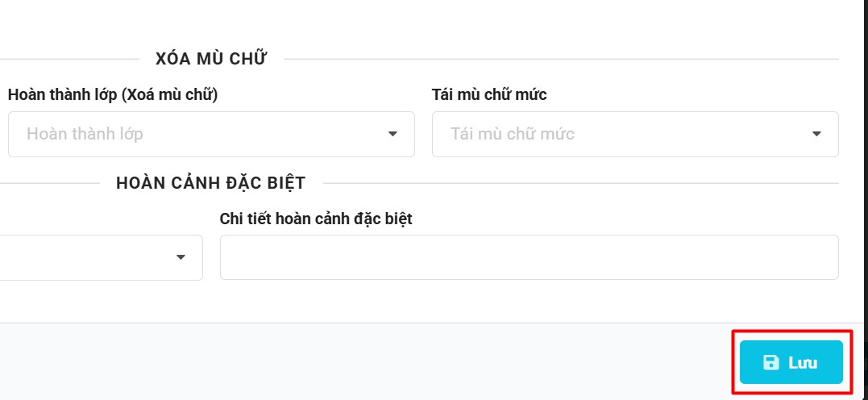Click the XÓA MÙ CHỮ section heading
This screenshot has width=868, height=400.
[211, 58]
